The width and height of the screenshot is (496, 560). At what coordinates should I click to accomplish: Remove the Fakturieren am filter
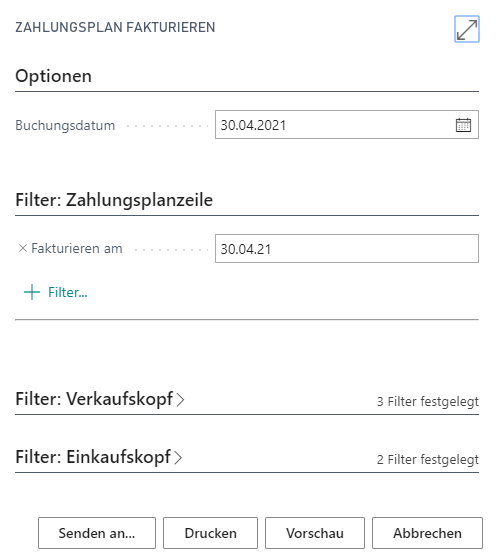coord(23,248)
